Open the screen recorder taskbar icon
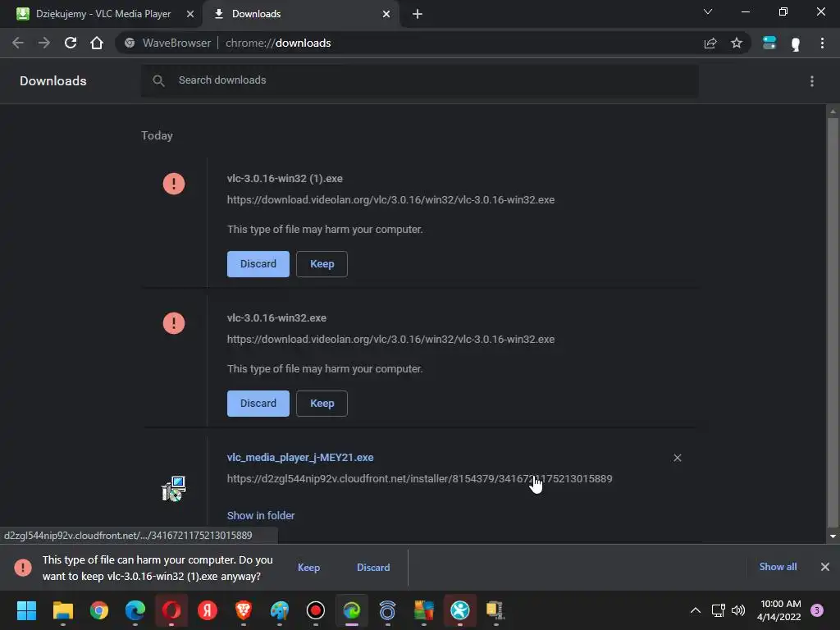Image resolution: width=840 pixels, height=630 pixels. coord(316,610)
